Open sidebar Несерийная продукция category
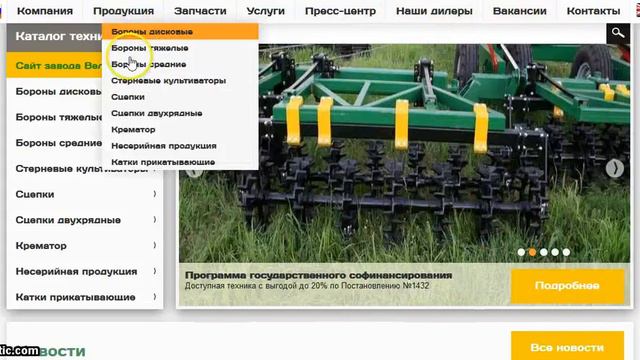This screenshot has width=640, height=360. [x=76, y=271]
